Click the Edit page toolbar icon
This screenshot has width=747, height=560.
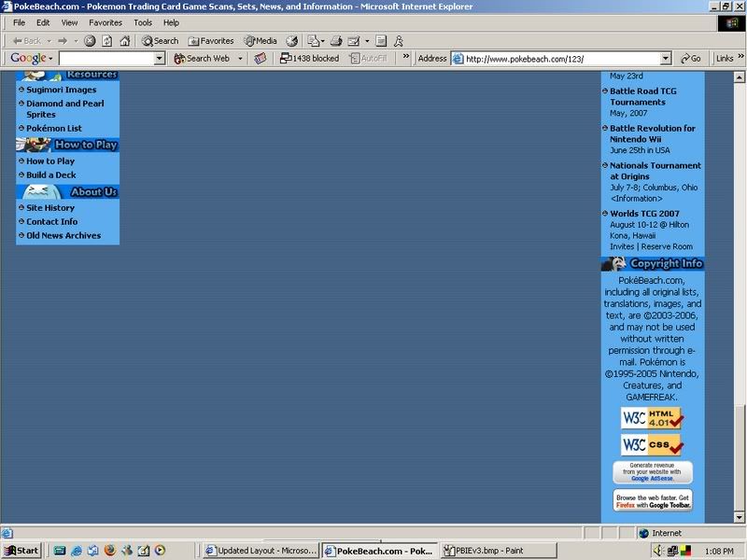coord(354,41)
